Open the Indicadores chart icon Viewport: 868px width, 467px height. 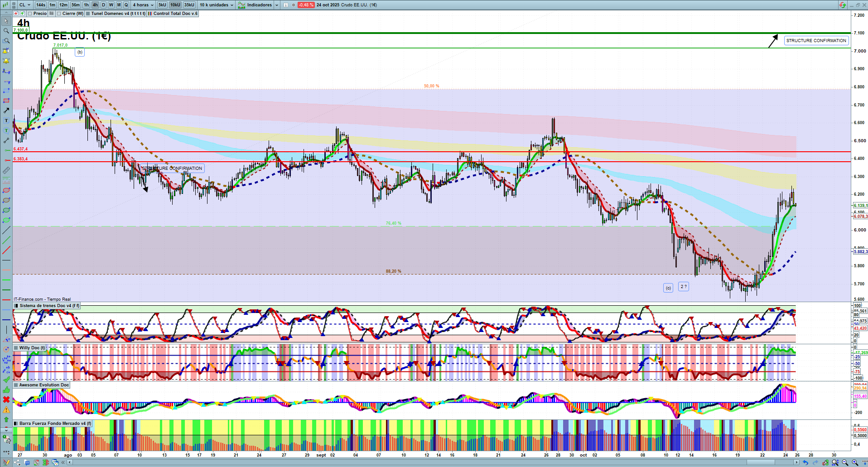click(x=241, y=5)
